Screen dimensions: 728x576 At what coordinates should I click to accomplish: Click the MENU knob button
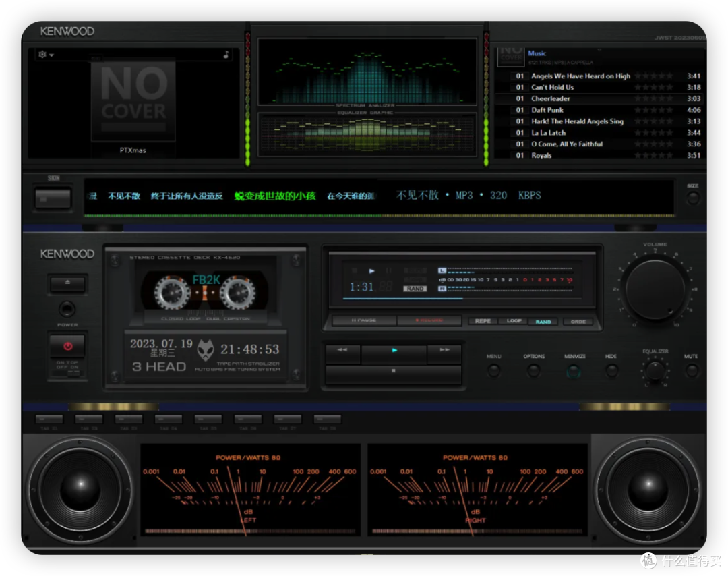(493, 371)
